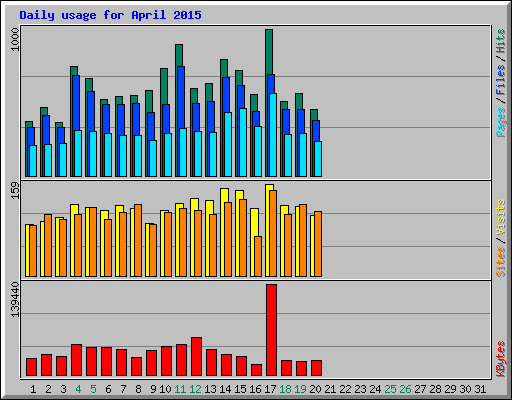512x400 pixels.
Task: Select green weekend day 25 label
Action: [x=390, y=389]
